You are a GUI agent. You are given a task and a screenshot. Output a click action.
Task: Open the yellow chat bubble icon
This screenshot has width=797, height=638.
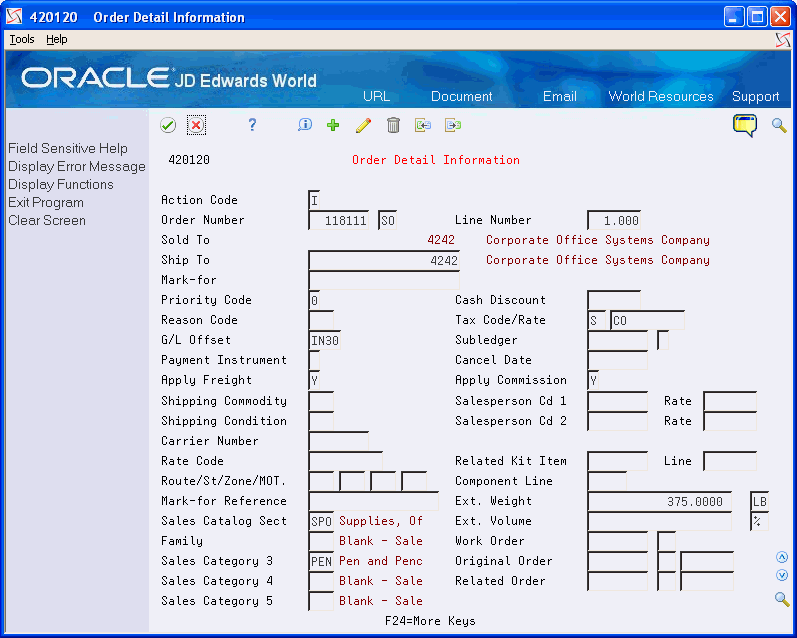pyautogui.click(x=745, y=125)
